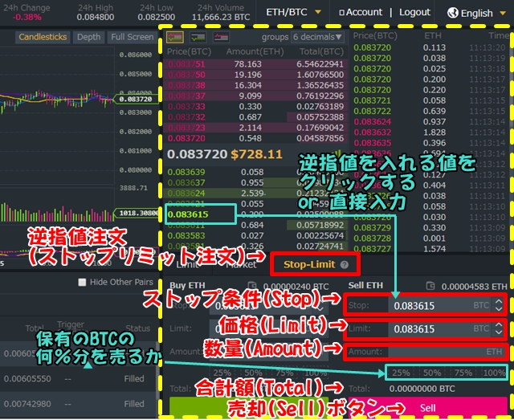Decrease the sell Stop price with down arrow
This screenshot has width=514, height=420.
499,309
